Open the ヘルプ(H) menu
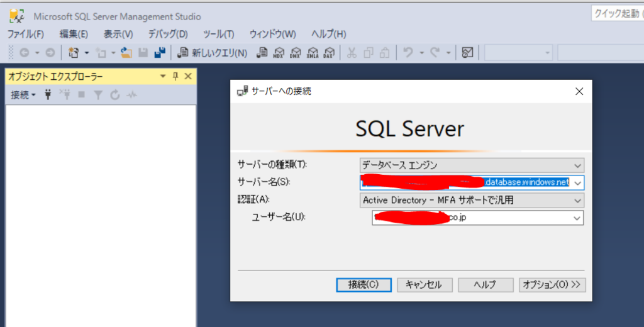This screenshot has height=327, width=644. (x=328, y=34)
